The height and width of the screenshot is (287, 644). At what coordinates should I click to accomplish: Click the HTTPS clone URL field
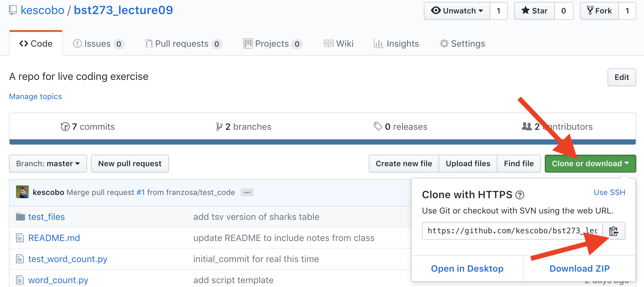(512, 231)
